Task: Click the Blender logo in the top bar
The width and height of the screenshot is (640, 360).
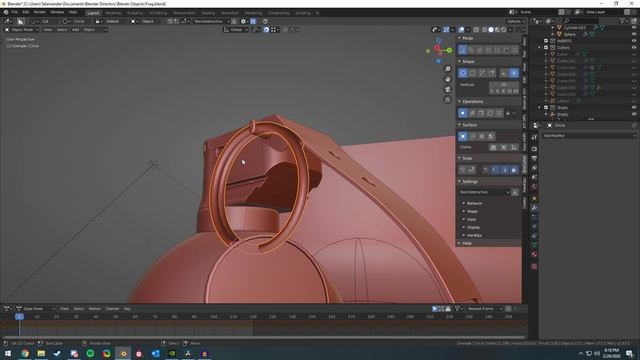Action: 6,12
